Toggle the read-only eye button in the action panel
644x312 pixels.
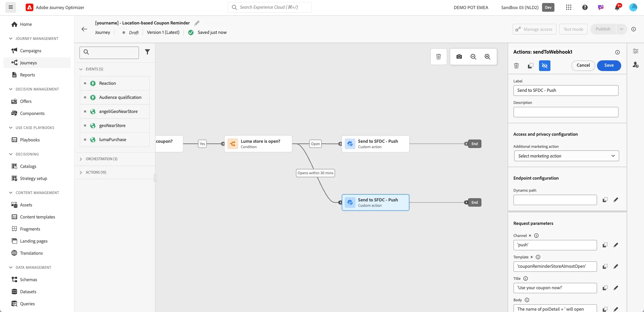(545, 66)
